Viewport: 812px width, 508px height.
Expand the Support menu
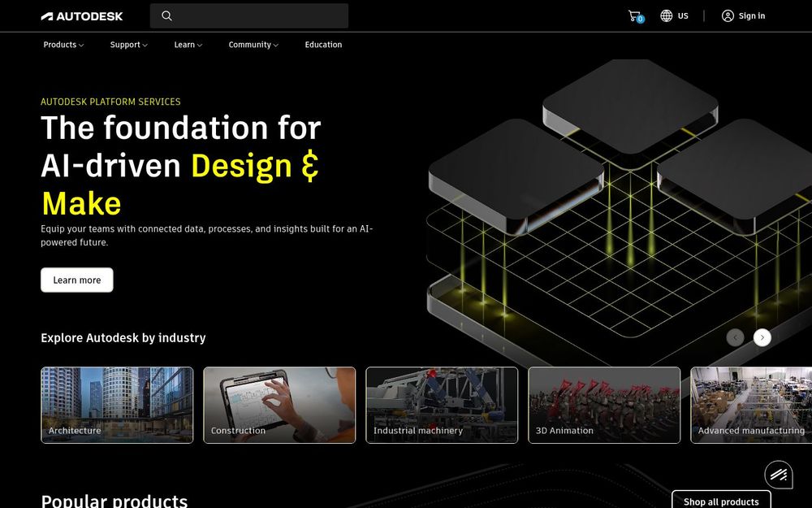[x=128, y=45]
